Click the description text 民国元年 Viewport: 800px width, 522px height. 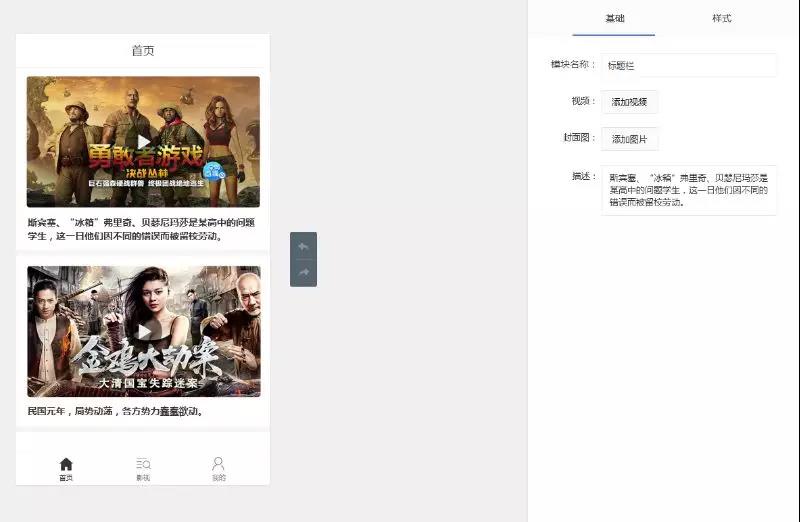pyautogui.click(x=115, y=411)
